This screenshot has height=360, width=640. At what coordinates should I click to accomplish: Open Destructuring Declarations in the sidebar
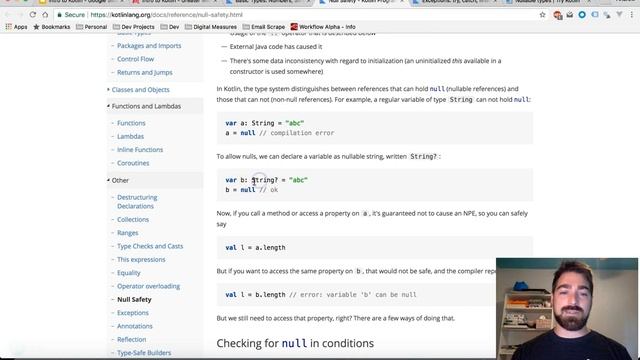pos(137,202)
